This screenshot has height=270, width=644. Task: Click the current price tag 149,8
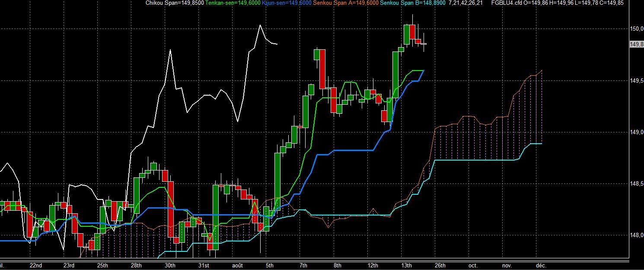636,44
